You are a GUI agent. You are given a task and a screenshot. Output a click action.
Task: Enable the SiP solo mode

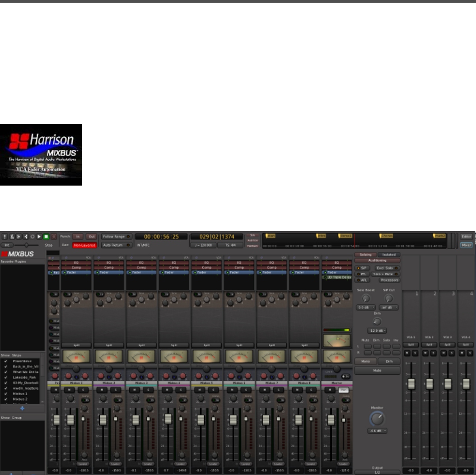tap(362, 268)
